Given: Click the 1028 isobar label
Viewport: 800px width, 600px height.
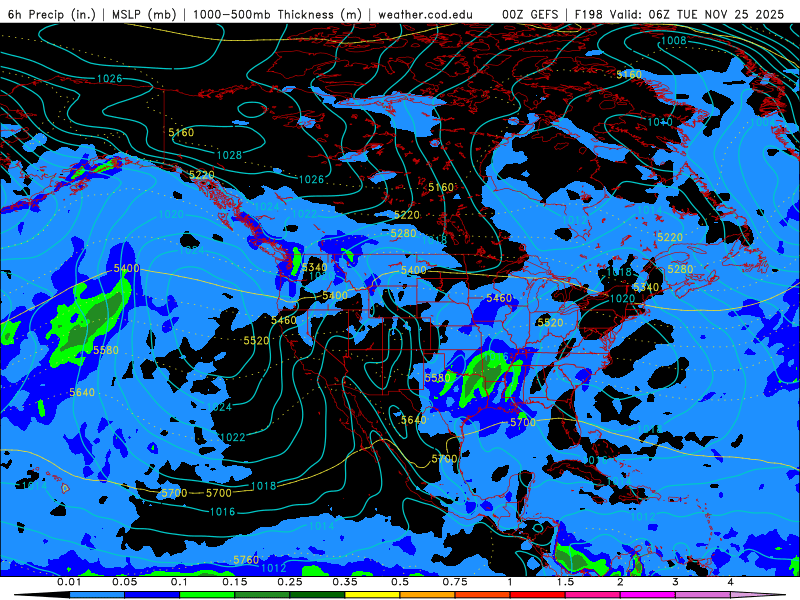Looking at the screenshot, I should [x=229, y=155].
